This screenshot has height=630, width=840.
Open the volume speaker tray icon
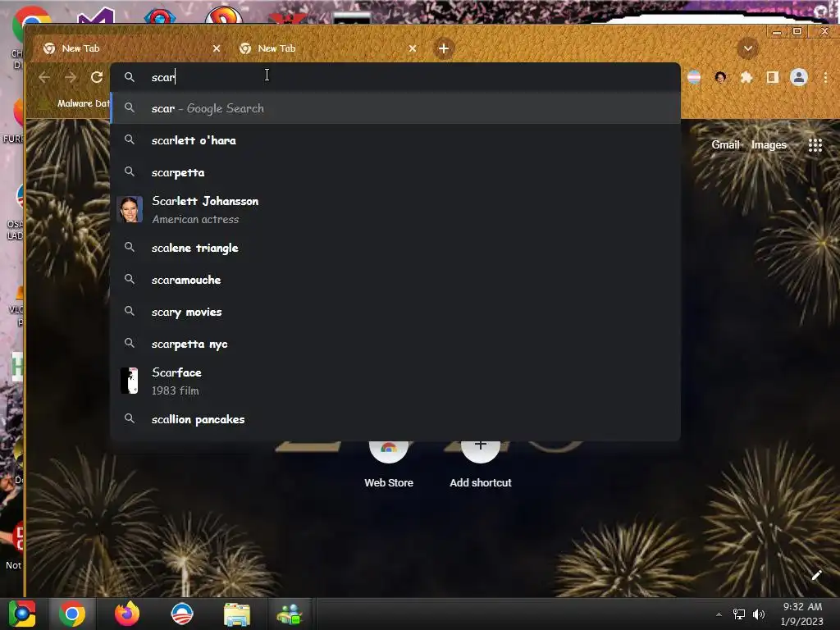coord(759,614)
